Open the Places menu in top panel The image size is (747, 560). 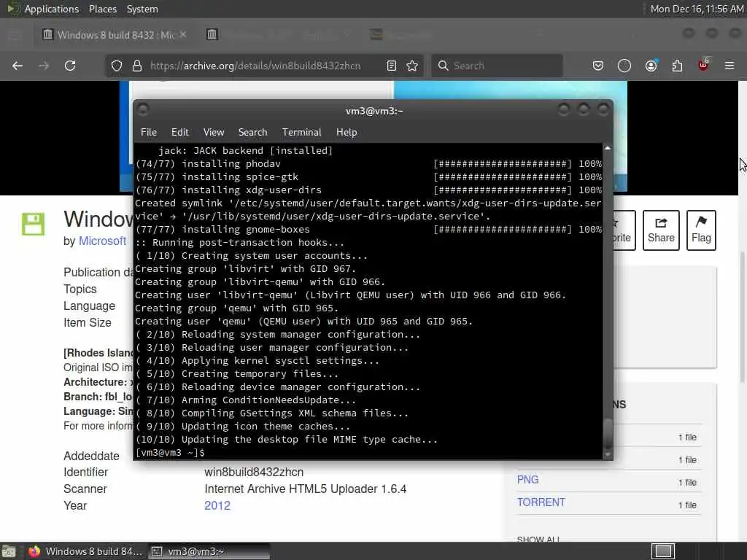point(103,9)
